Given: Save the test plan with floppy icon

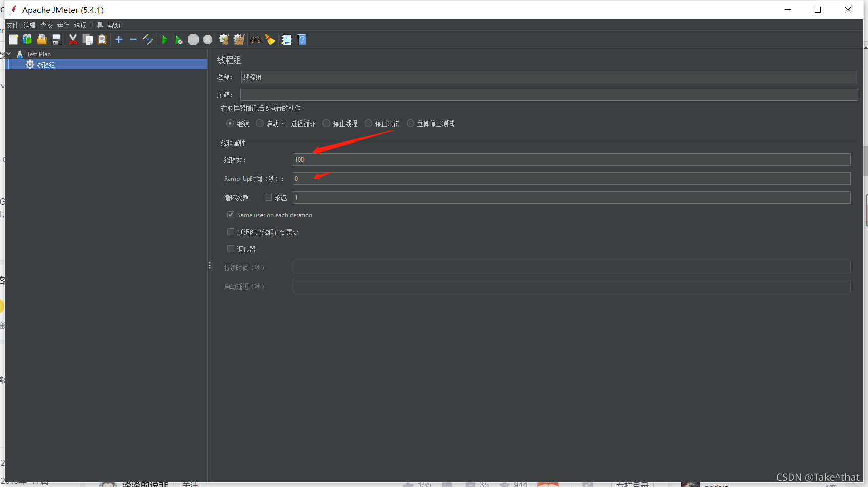Looking at the screenshot, I should [56, 39].
